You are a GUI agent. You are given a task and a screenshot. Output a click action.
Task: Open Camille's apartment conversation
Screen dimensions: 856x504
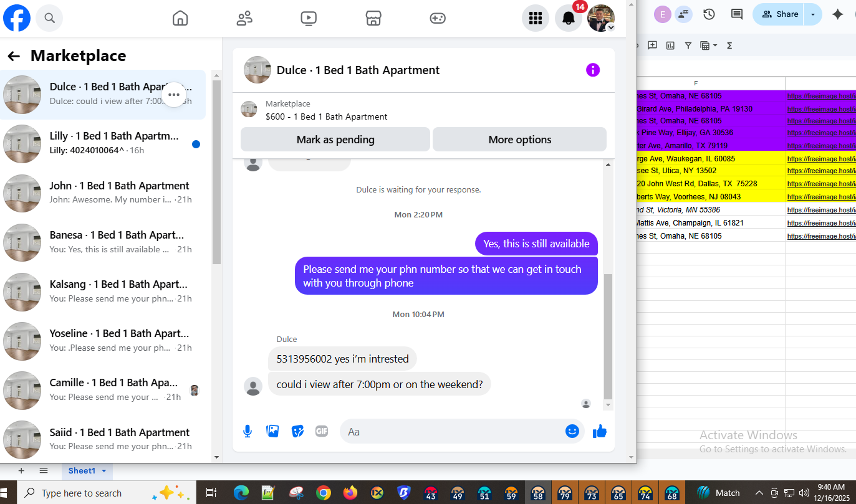coord(103,390)
